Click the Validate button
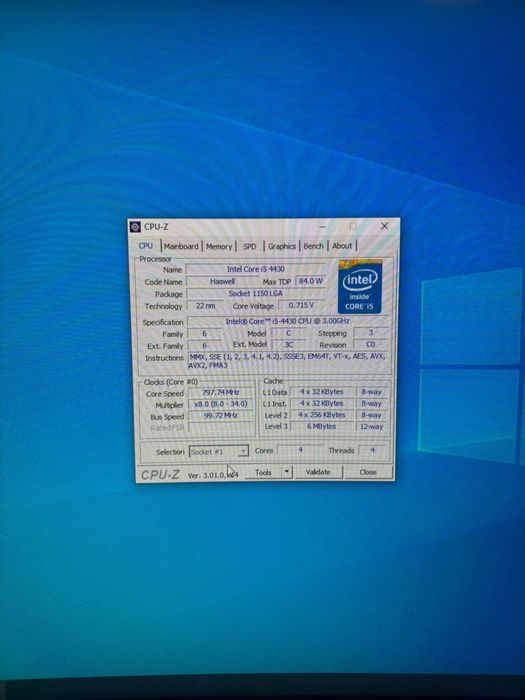525x700 pixels. (x=318, y=472)
